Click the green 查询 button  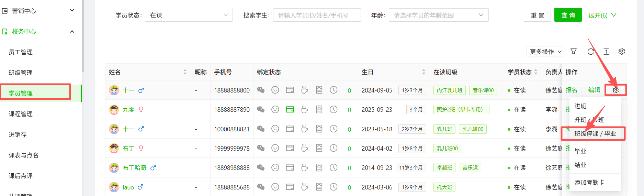[x=568, y=15]
